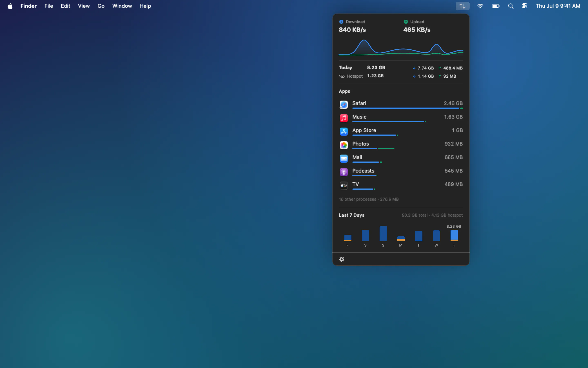Click the green Upload indicator dot
This screenshot has height=368, width=588.
405,22
